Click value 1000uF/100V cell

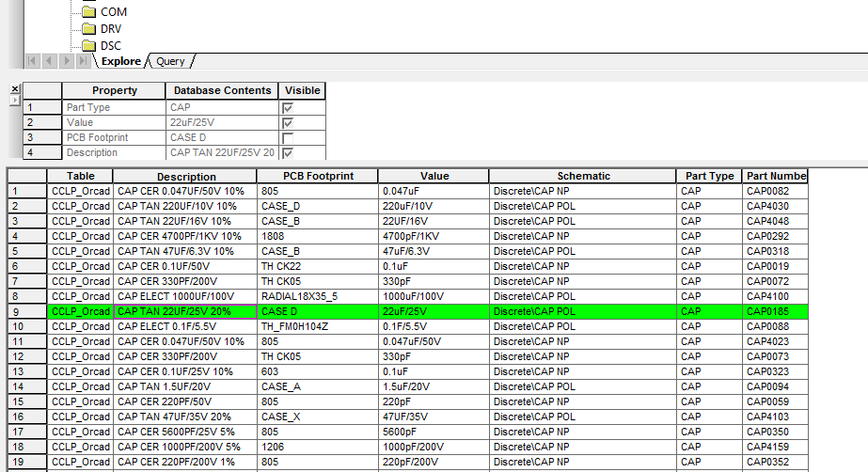(x=434, y=296)
